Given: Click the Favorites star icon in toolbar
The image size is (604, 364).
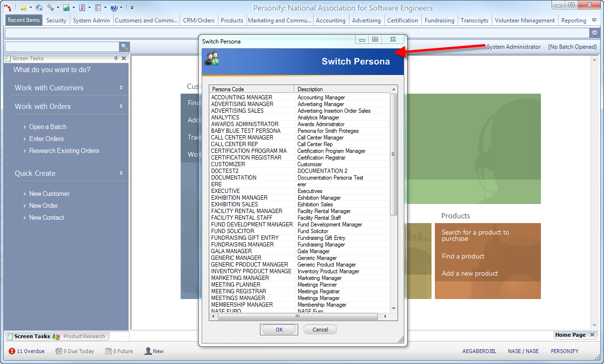Looking at the screenshot, I should pos(23,8).
